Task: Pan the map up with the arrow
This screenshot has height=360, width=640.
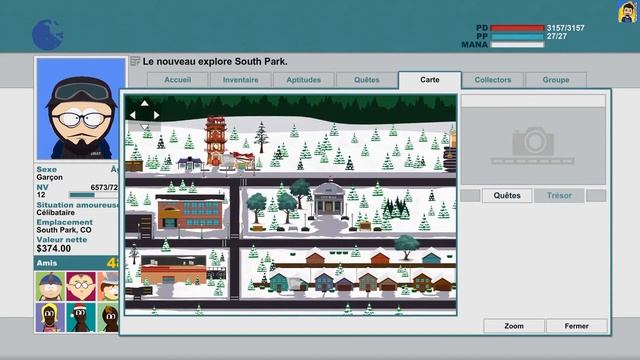Action: tap(144, 103)
